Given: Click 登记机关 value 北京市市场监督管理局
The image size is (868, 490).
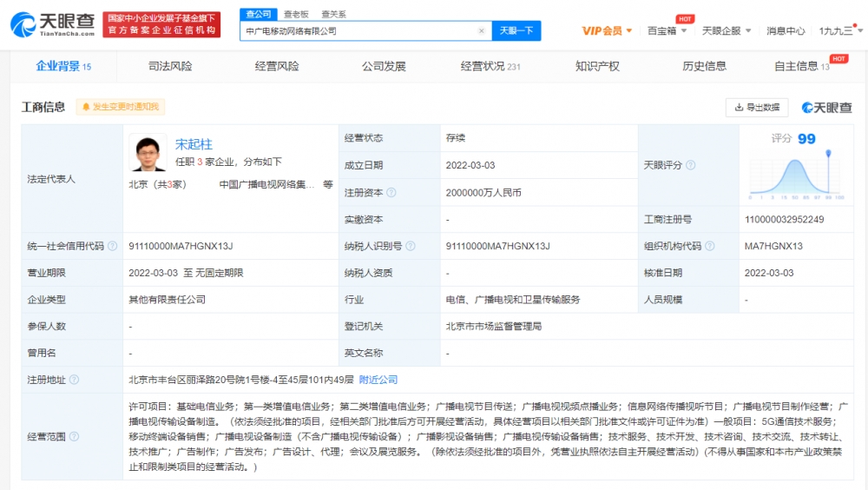Looking at the screenshot, I should (494, 327).
